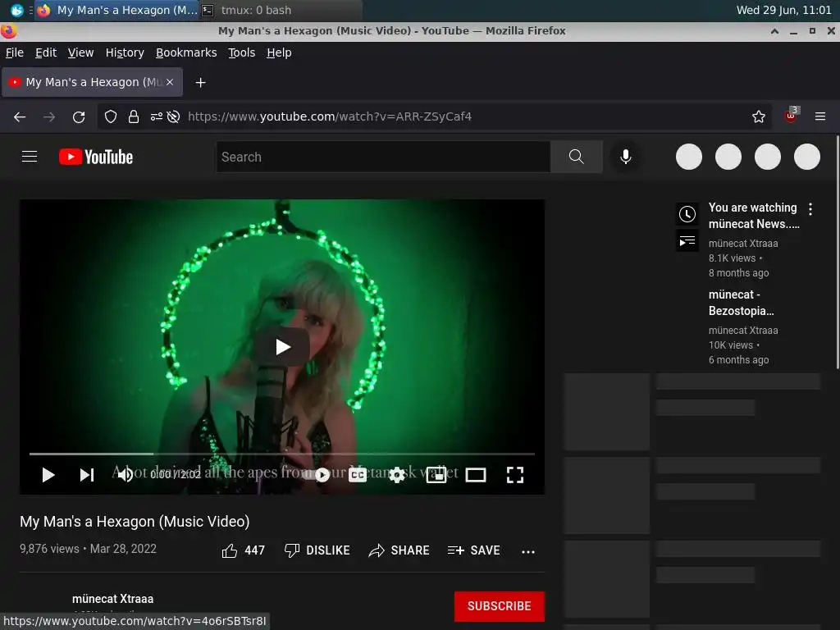The image size is (840, 630).
Task: Open the Edit menu
Action: (46, 52)
